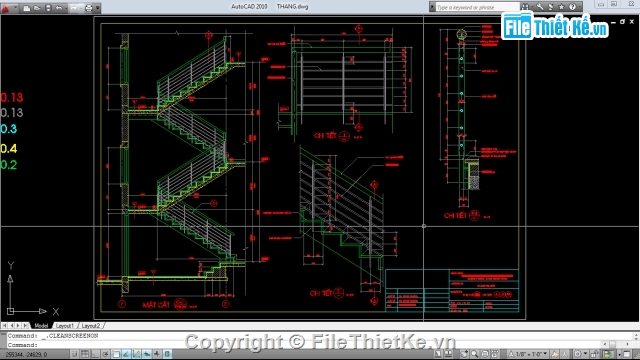Click the Help question mark icon

pos(573,7)
